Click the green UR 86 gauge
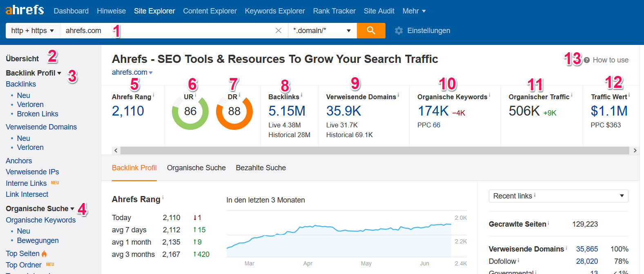This screenshot has height=274, width=644. 190,111
